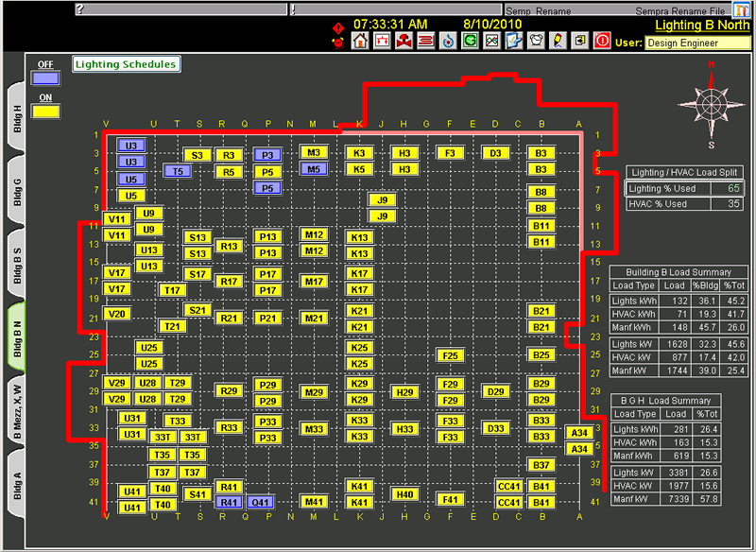
Task: Click the yellow ON legend swatch
Action: coord(45,111)
